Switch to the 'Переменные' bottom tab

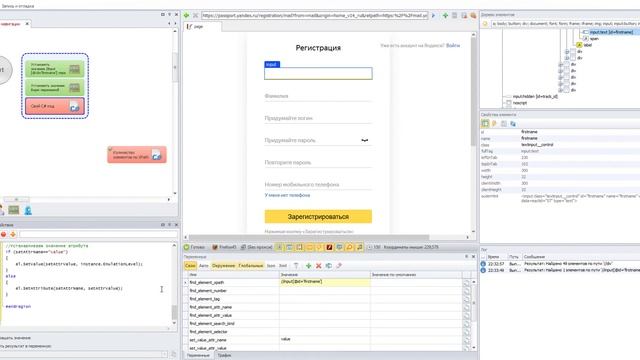pos(198,356)
